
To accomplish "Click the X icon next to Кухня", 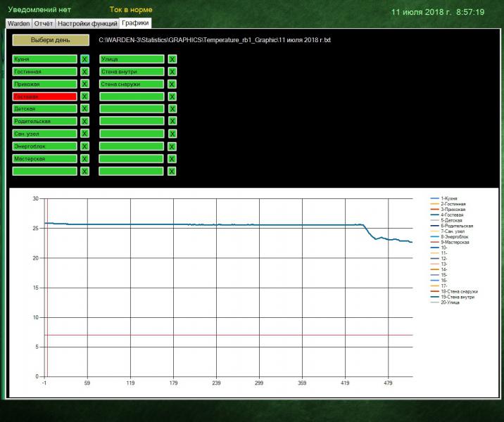I will [x=84, y=60].
